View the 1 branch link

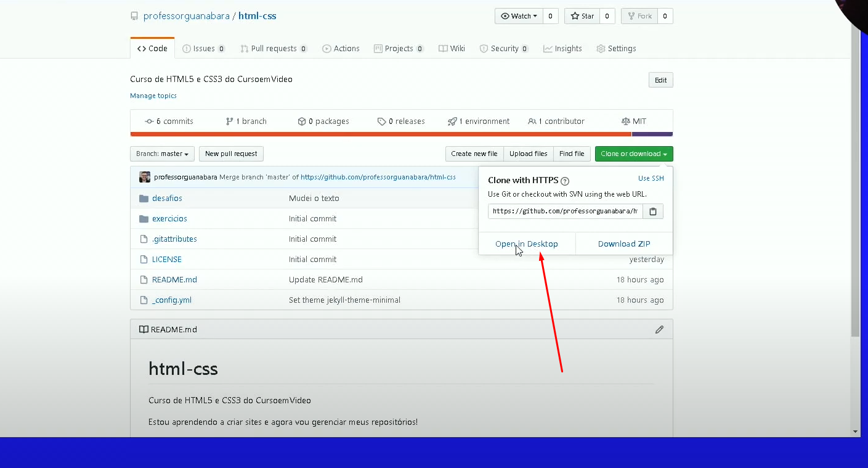[246, 121]
